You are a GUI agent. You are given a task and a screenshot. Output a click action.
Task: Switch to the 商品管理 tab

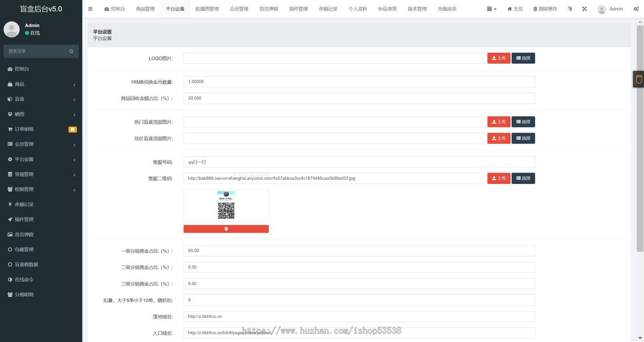[x=145, y=9]
